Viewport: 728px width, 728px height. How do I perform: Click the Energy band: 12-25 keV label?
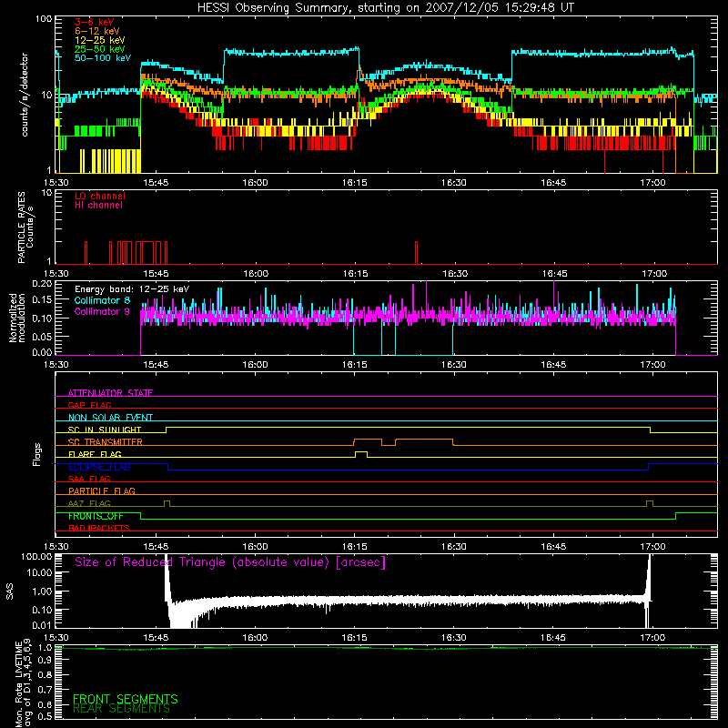coord(132,289)
